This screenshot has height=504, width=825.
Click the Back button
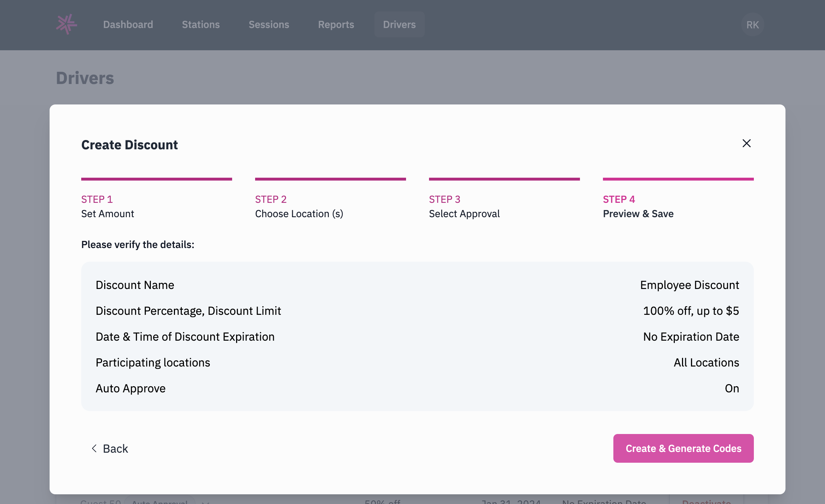click(110, 448)
